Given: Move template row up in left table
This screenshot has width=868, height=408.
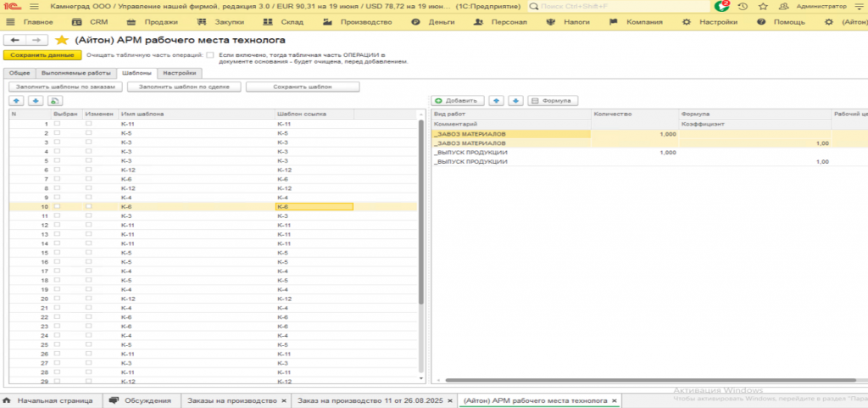Looking at the screenshot, I should pyautogui.click(x=17, y=100).
